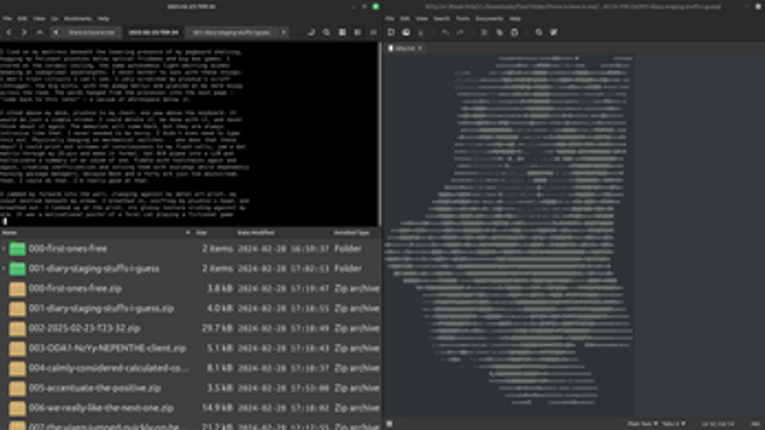Create new document in text editor toolbar
This screenshot has width=765, height=430.
point(392,32)
